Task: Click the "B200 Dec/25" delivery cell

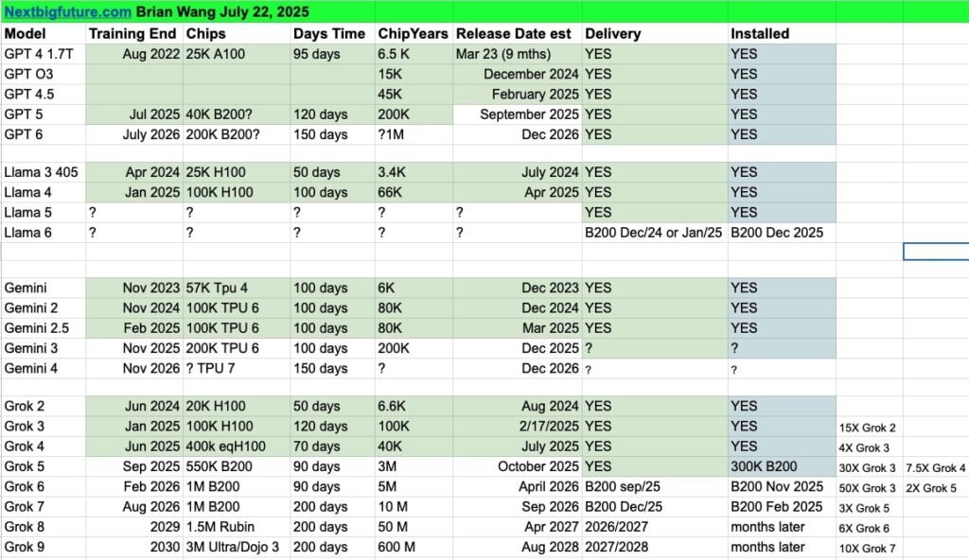Action: tap(655, 507)
